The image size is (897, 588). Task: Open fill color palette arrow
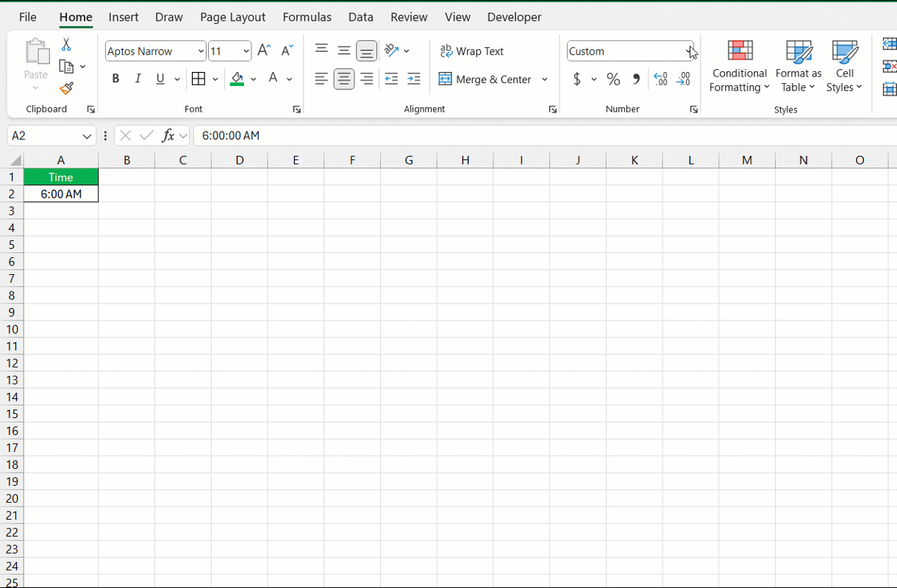(x=254, y=79)
